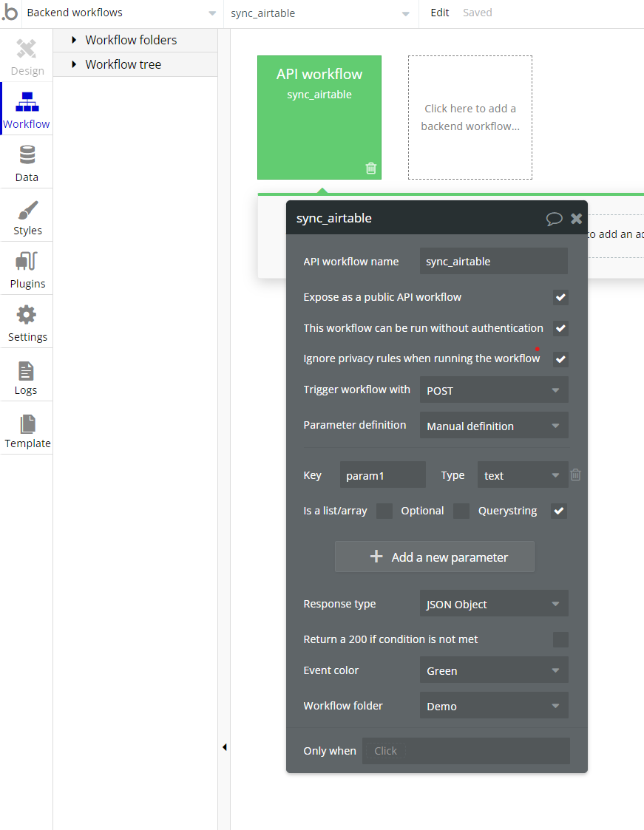The width and height of the screenshot is (644, 830).
Task: Delete the param1 parameter trash icon
Action: point(576,474)
